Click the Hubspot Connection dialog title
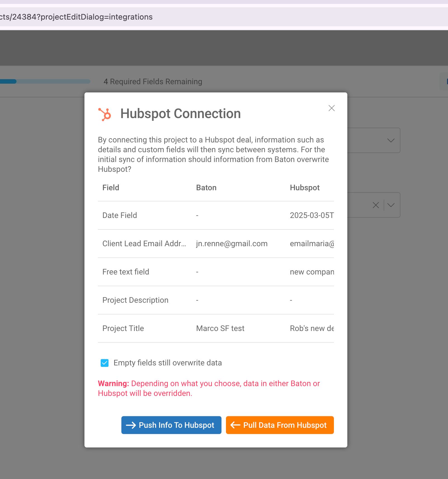Viewport: 448px width, 479px height. coord(181,114)
